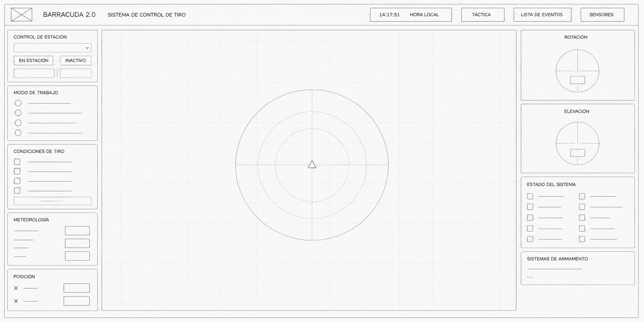Check the first Condiciones de Tiro checkbox
Image resolution: width=644 pixels, height=322 pixels.
17,162
